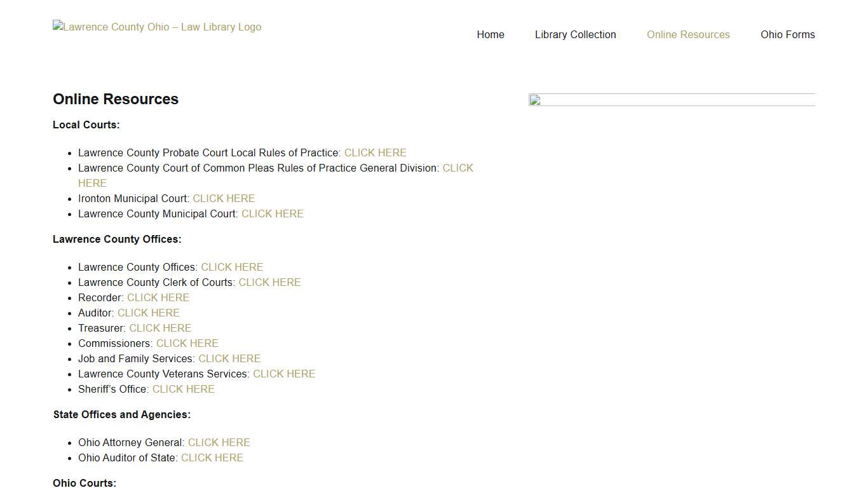Screen dimensions: 868x488
Task: Open Probate Court Local Rules CLICK HERE link
Action: pyautogui.click(x=375, y=152)
